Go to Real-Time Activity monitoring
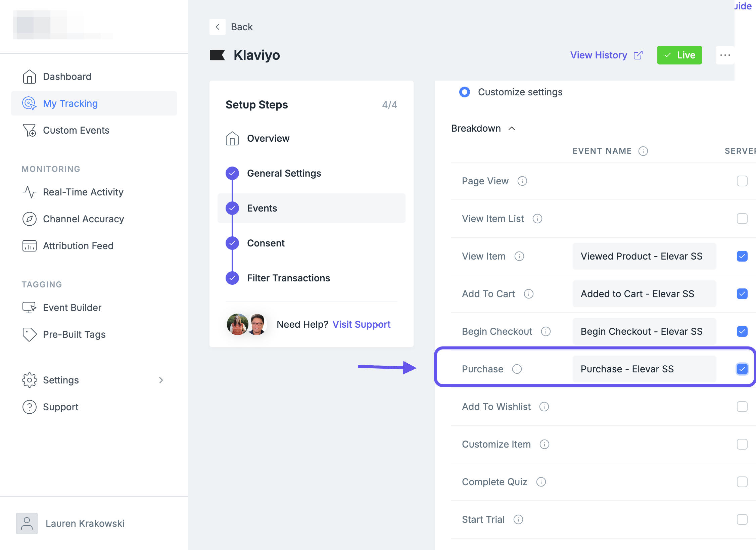Screen dimensions: 756x550 94,192
